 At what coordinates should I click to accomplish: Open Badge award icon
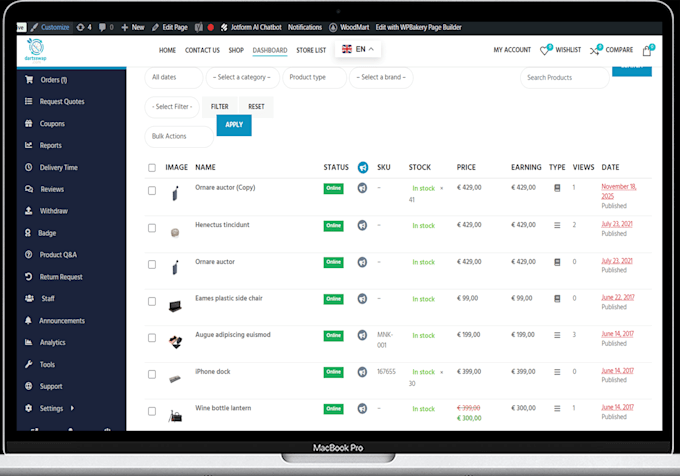pyautogui.click(x=29, y=233)
